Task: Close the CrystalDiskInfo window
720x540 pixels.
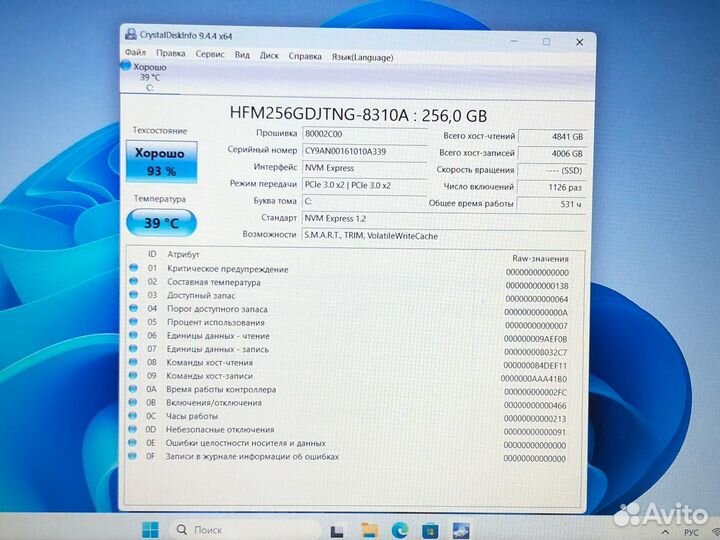Action: click(x=579, y=42)
